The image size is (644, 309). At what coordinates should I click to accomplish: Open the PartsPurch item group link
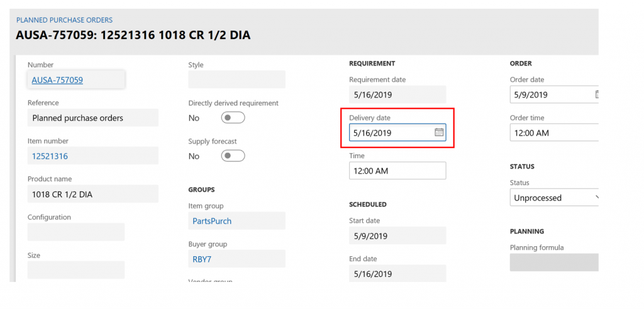click(212, 221)
